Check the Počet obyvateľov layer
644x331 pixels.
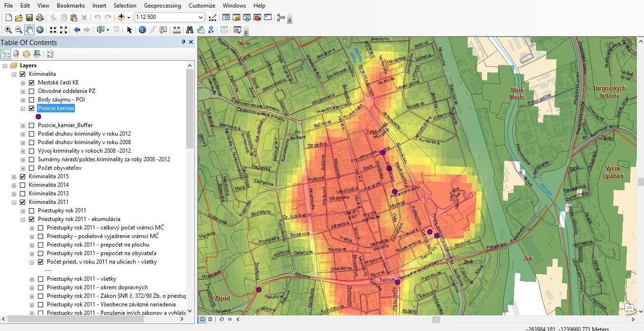click(31, 168)
